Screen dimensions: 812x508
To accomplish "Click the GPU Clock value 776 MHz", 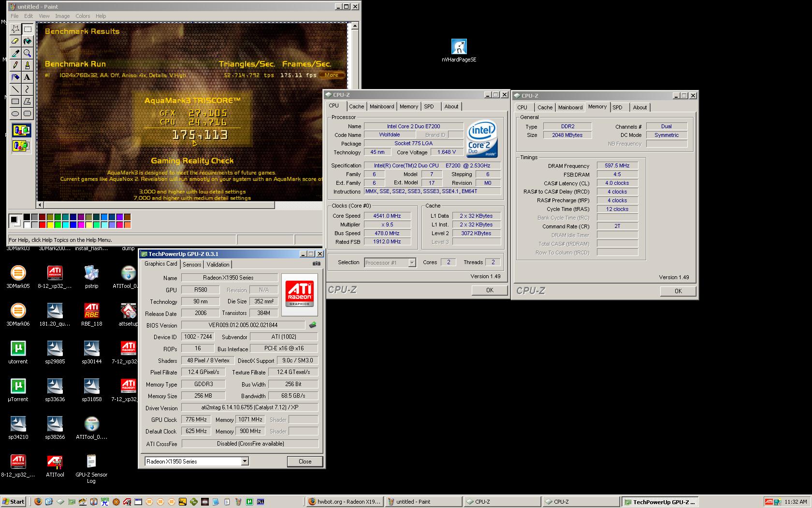I will point(196,419).
